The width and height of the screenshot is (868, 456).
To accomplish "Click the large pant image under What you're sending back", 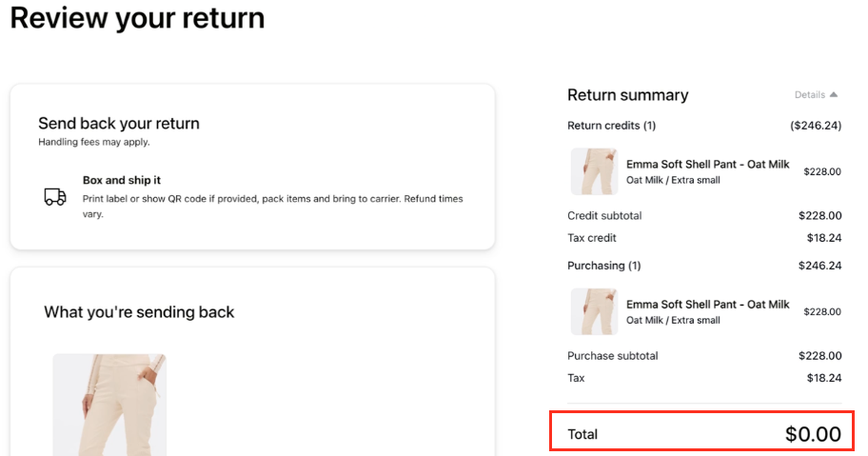I will [109, 405].
